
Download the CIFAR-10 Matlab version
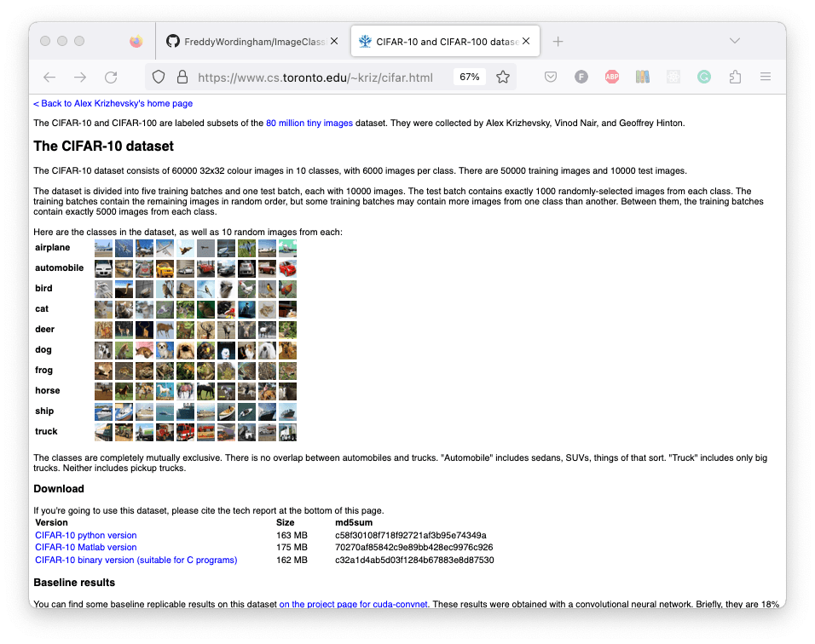(x=86, y=548)
